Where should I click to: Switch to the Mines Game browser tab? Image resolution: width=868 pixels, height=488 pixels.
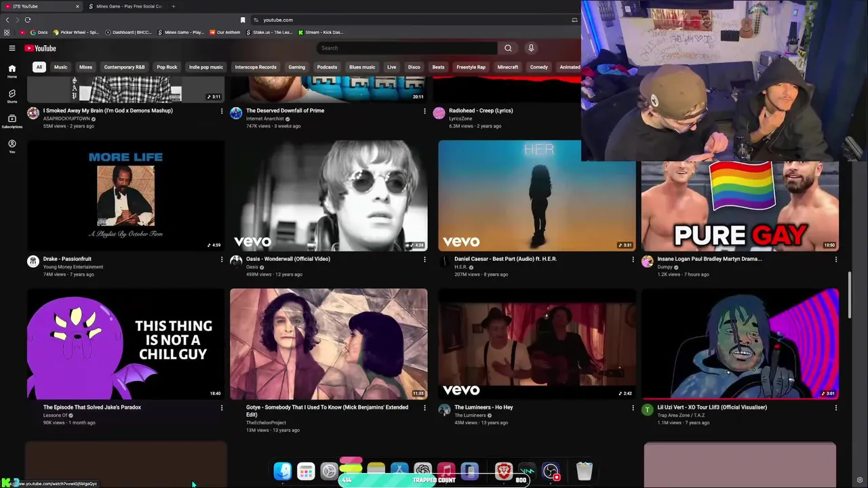125,6
